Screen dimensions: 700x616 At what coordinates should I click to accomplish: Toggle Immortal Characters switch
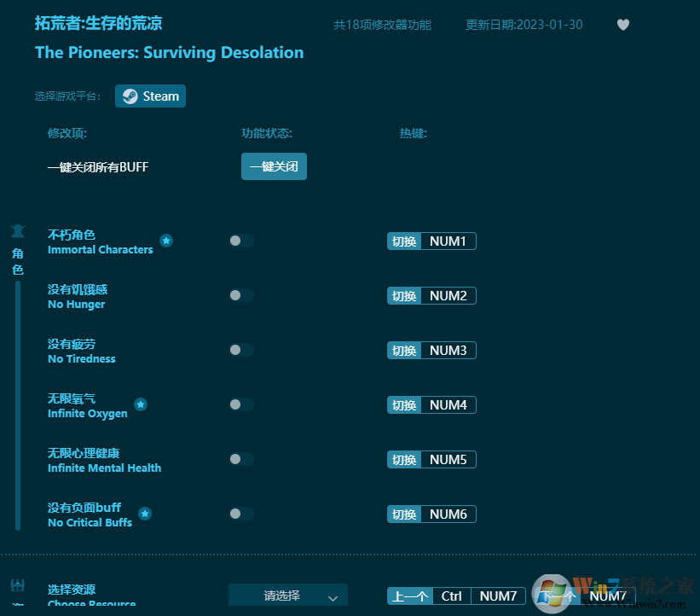(x=241, y=241)
